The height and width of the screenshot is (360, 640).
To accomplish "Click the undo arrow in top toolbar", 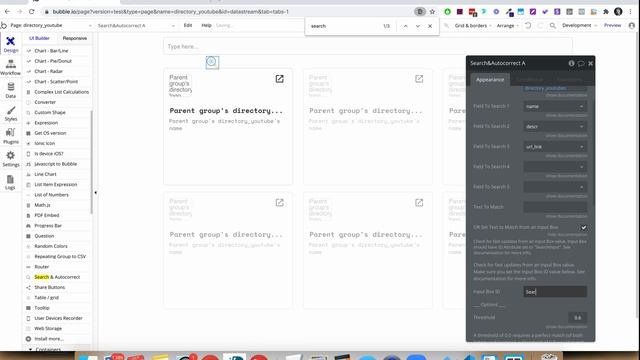I will [x=528, y=25].
